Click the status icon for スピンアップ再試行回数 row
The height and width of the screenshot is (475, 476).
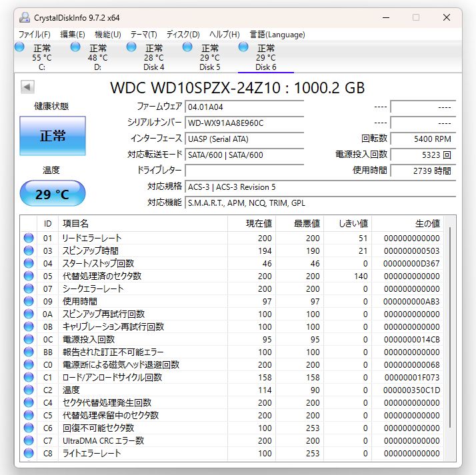coord(29,314)
